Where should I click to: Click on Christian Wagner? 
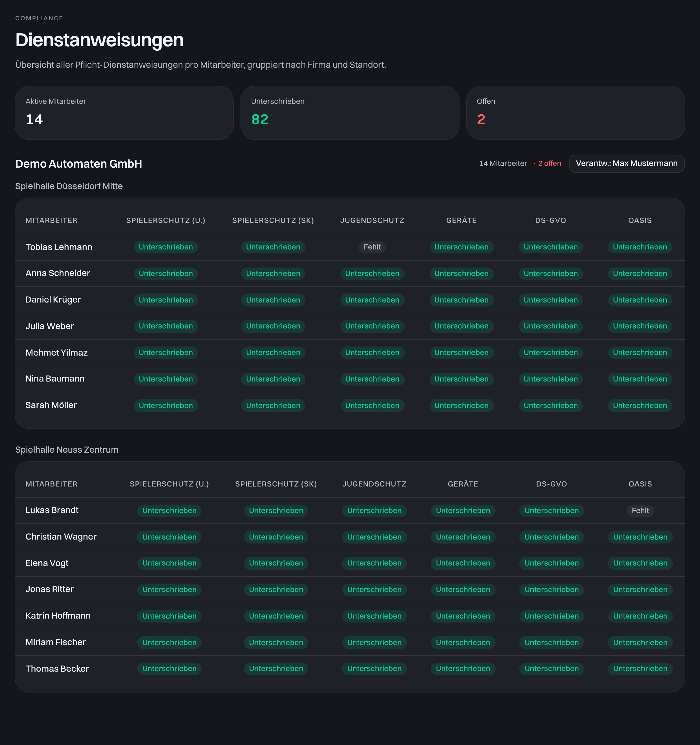[61, 537]
